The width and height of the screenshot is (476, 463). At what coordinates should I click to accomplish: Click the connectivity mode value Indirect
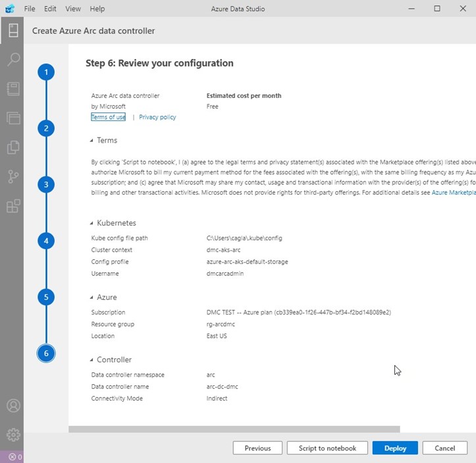217,399
